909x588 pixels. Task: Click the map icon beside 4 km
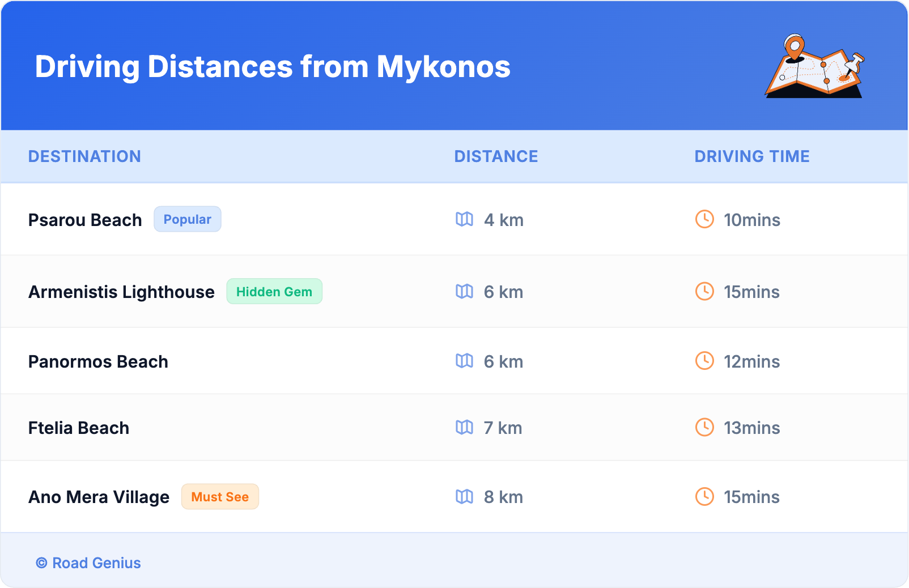[x=464, y=219]
